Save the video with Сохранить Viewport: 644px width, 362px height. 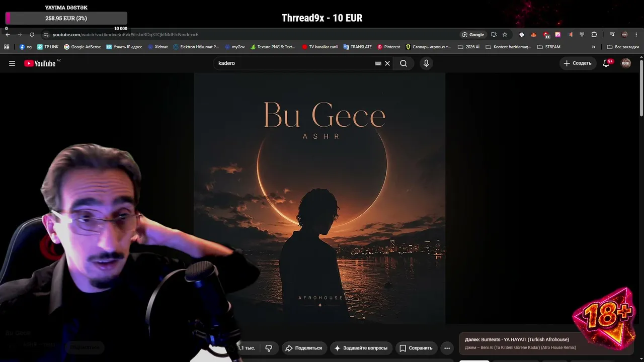point(416,348)
